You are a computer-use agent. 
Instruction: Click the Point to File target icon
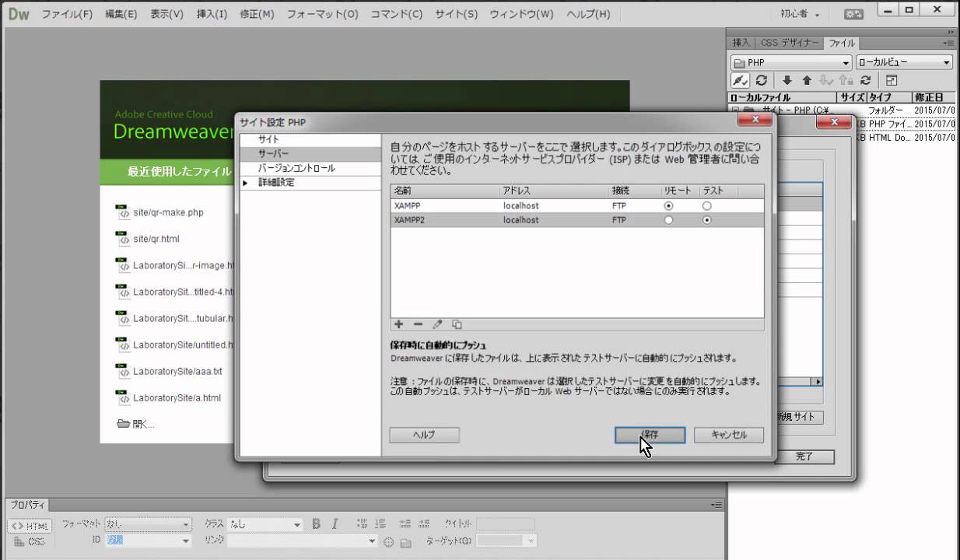click(x=388, y=541)
